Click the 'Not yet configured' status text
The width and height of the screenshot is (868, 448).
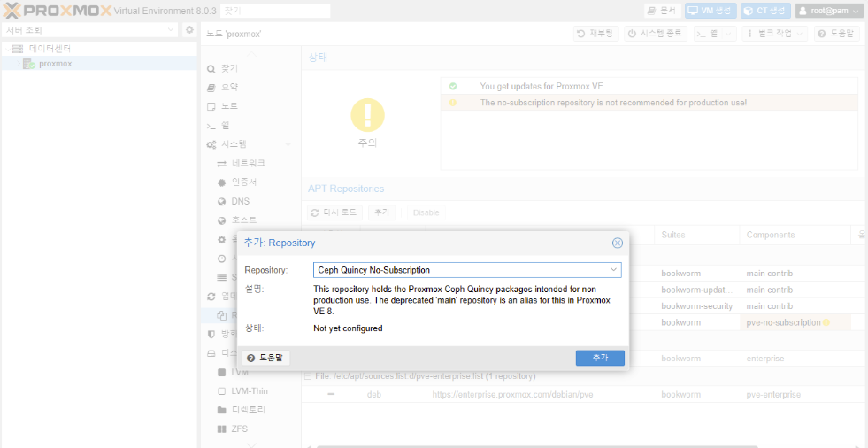(x=348, y=328)
